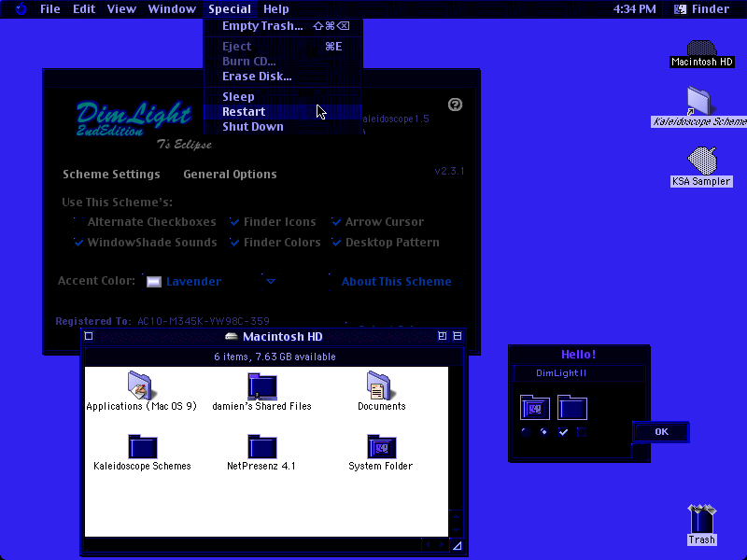The image size is (747, 560).
Task: Disable the Finder Colors checkbox
Action: pyautogui.click(x=234, y=243)
